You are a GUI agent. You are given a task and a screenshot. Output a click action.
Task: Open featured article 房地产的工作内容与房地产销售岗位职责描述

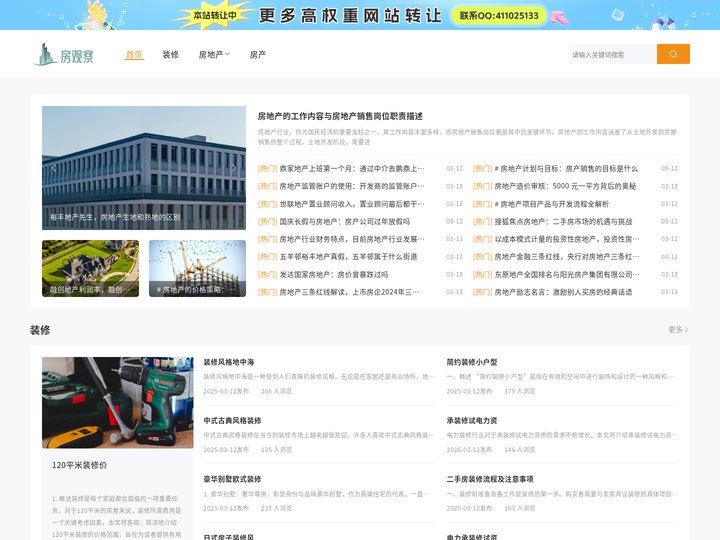tap(340, 116)
